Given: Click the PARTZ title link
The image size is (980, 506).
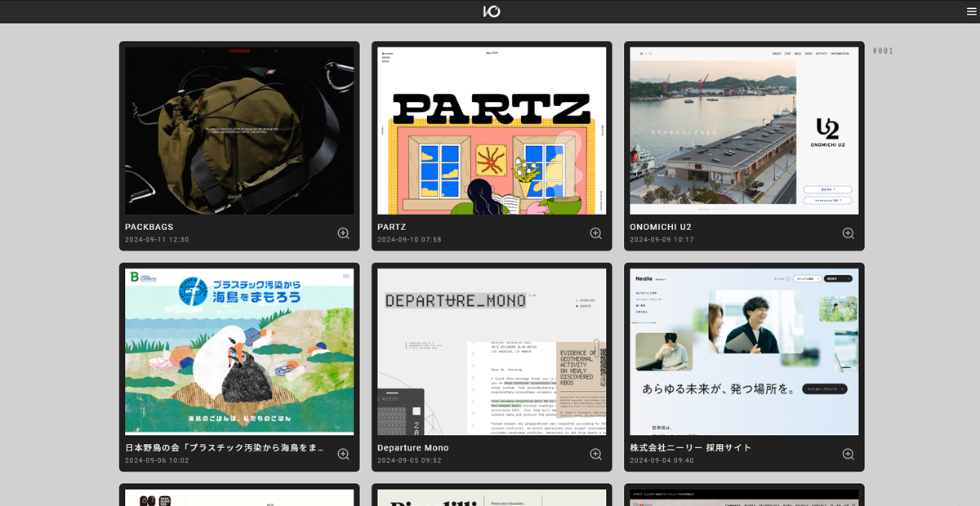Looking at the screenshot, I should click(392, 227).
